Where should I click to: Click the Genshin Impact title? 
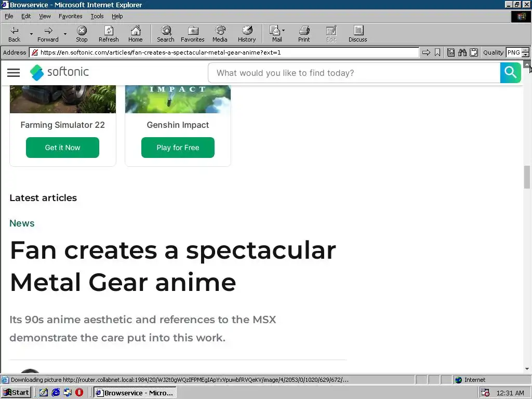(178, 125)
